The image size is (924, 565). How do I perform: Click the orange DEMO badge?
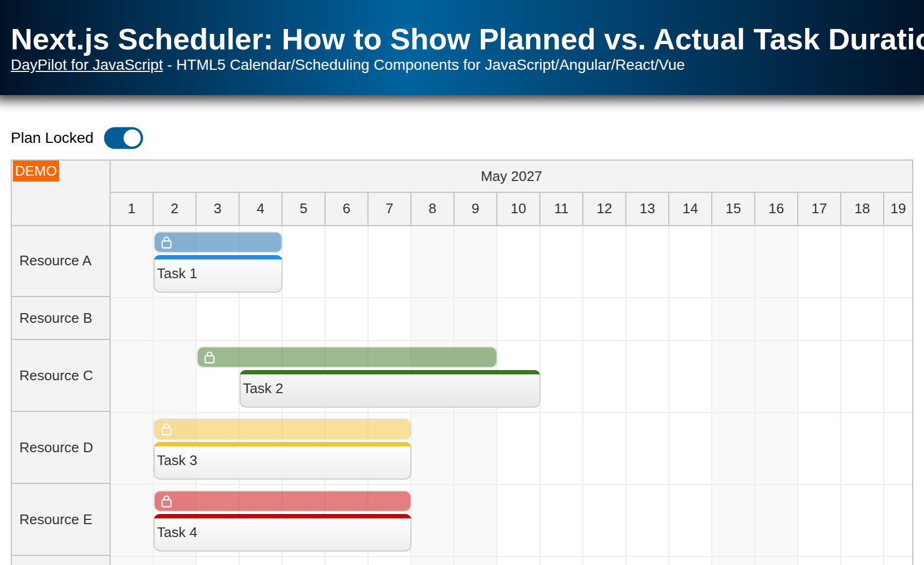click(x=36, y=171)
